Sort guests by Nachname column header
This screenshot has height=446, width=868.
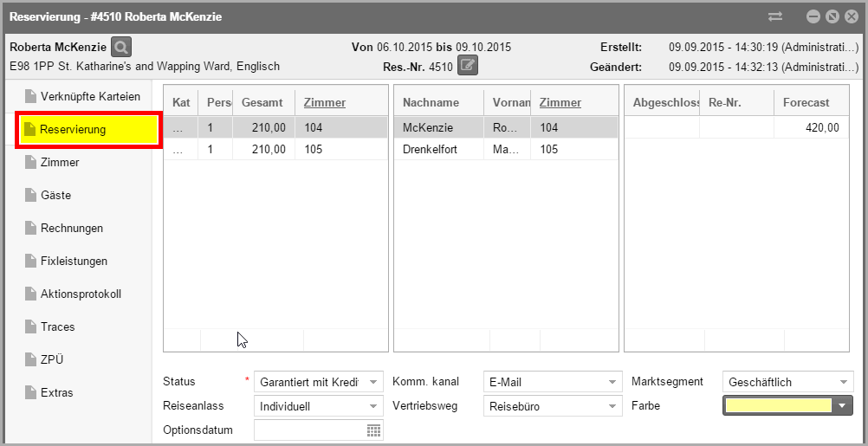point(431,102)
